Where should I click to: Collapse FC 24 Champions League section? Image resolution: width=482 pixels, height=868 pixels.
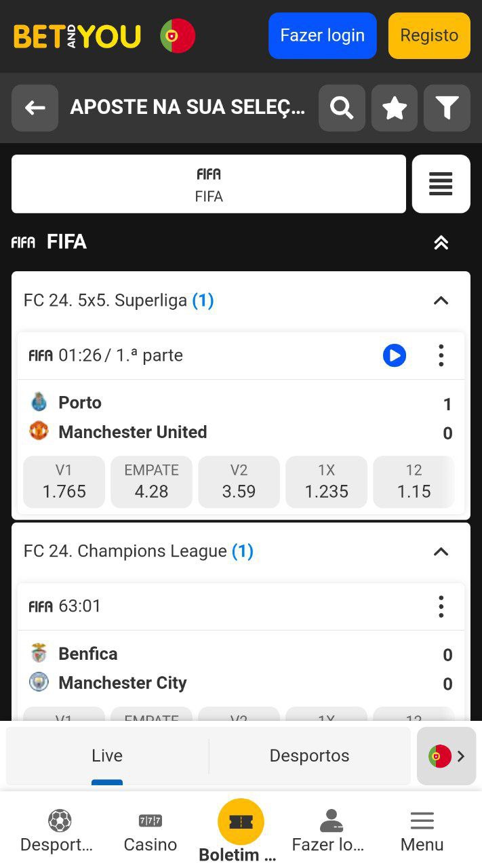coord(441,551)
